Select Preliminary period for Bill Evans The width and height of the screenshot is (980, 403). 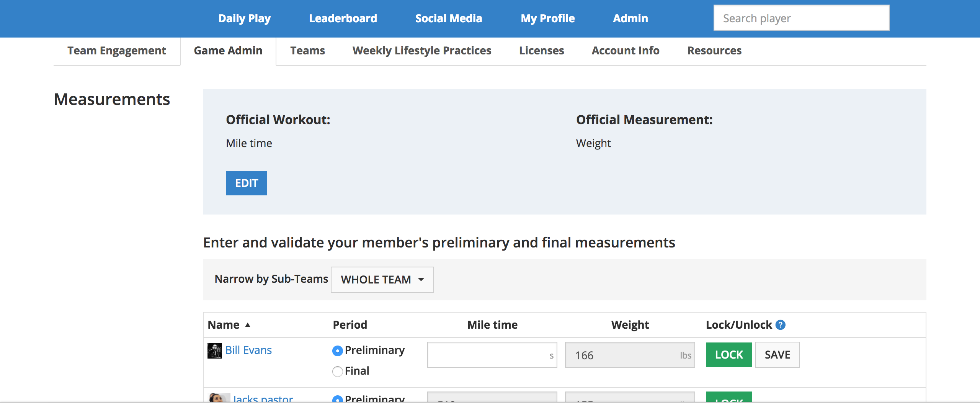tap(337, 351)
